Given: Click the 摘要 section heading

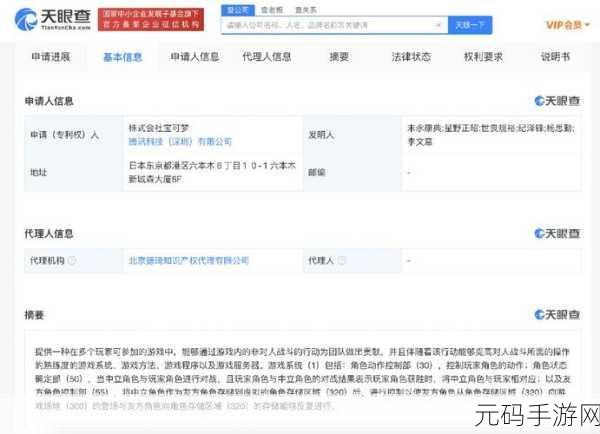Looking at the screenshot, I should [x=34, y=315].
